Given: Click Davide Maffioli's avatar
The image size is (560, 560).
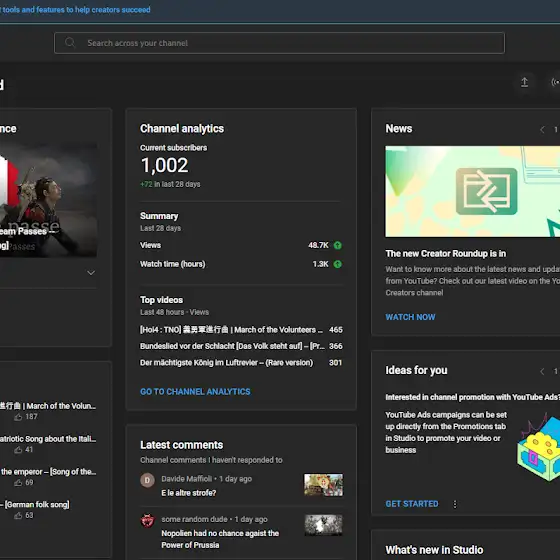Looking at the screenshot, I should [148, 480].
